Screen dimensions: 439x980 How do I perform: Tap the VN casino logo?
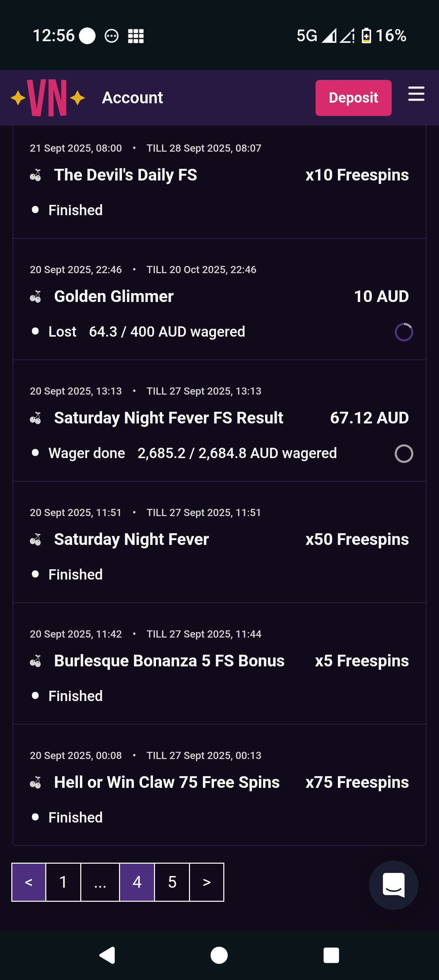click(48, 98)
